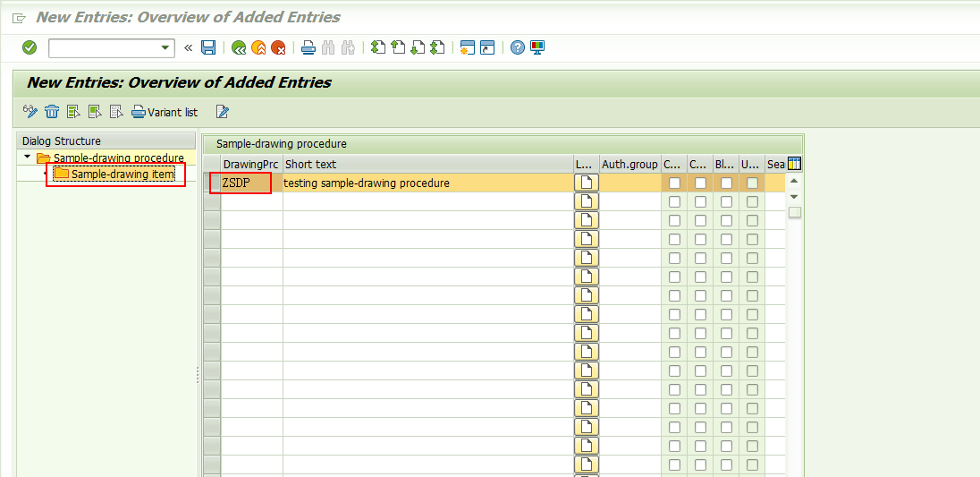Screen dimensions: 980x477
Task: Click the orange Exit icon
Action: coord(258,47)
